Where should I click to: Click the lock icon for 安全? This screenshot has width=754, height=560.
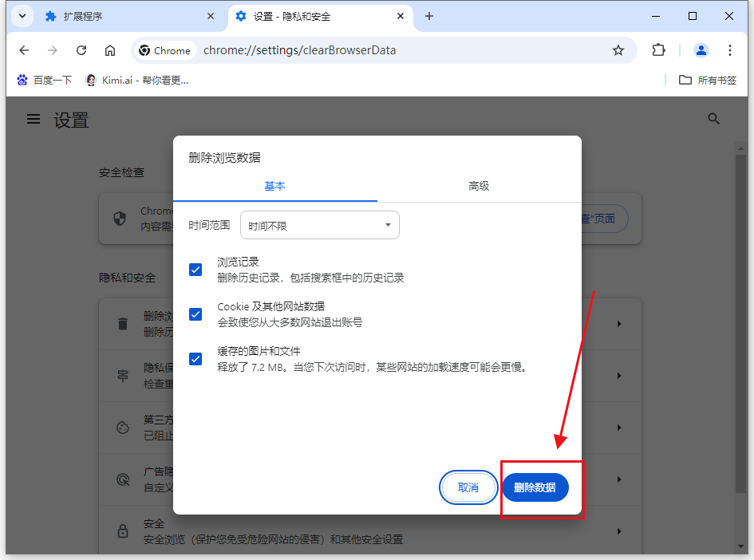point(123,531)
